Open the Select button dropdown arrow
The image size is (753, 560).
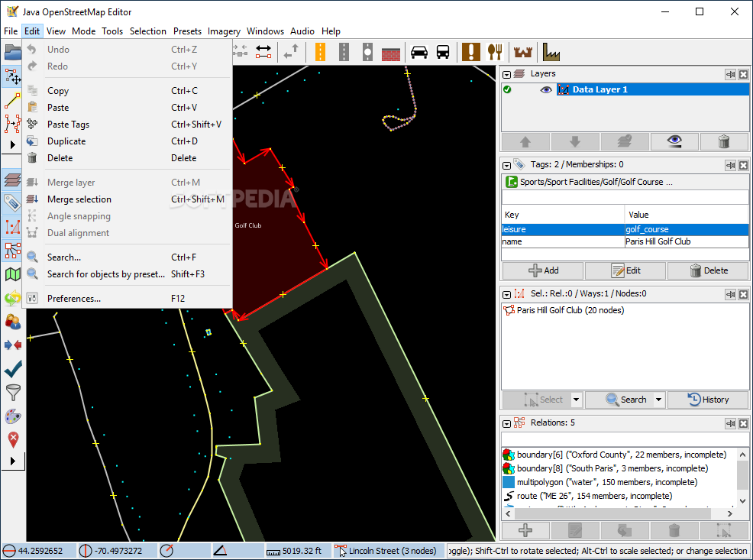point(577,400)
